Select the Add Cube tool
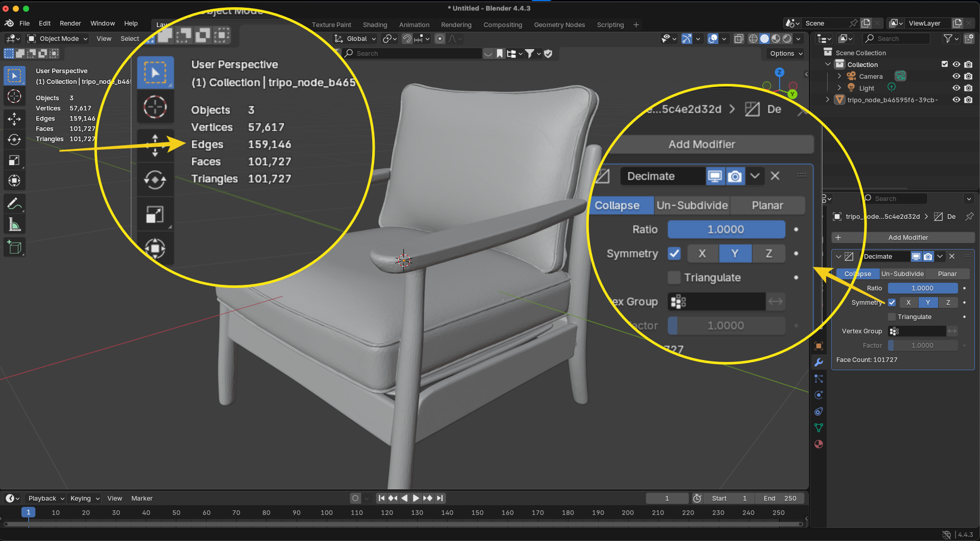 14,248
